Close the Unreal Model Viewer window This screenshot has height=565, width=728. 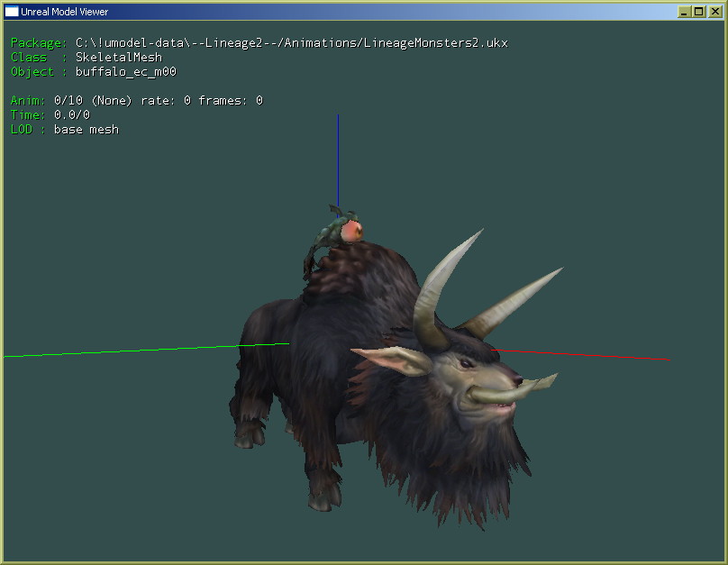[x=714, y=12]
